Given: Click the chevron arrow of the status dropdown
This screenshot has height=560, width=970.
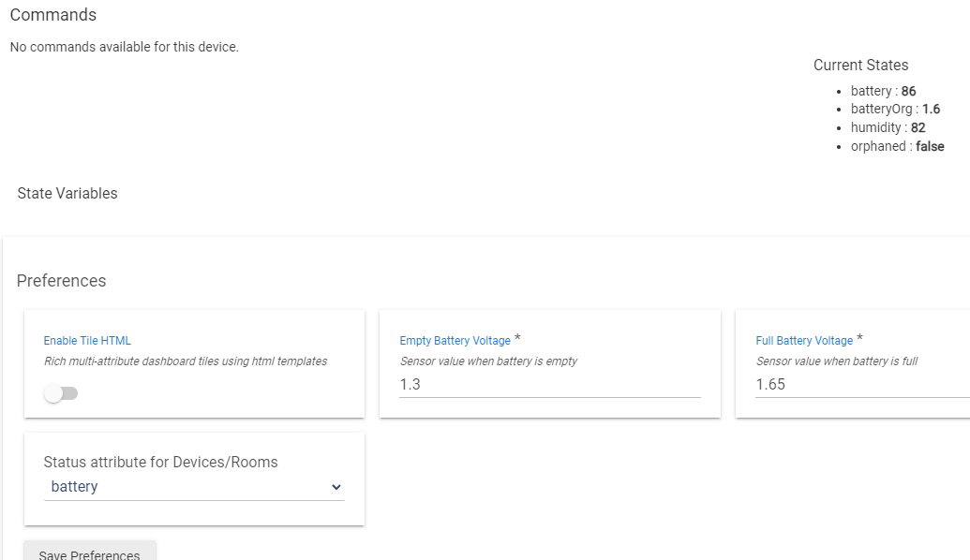Looking at the screenshot, I should coord(336,487).
